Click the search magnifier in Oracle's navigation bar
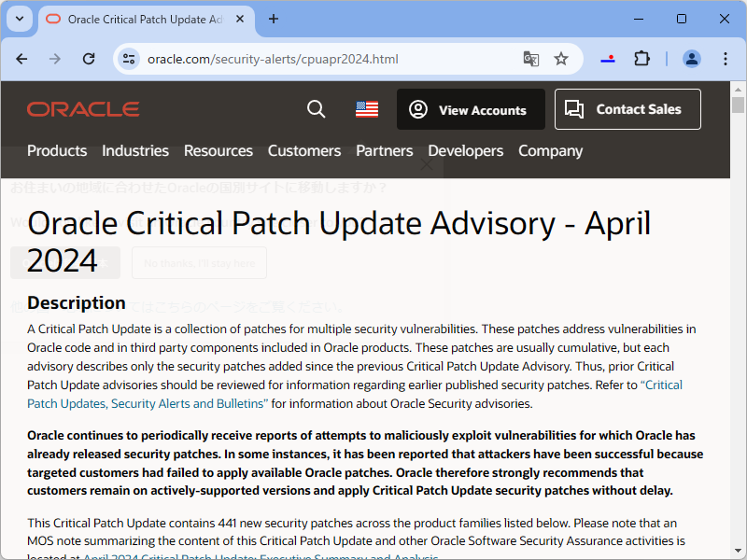The width and height of the screenshot is (747, 560). click(x=316, y=109)
